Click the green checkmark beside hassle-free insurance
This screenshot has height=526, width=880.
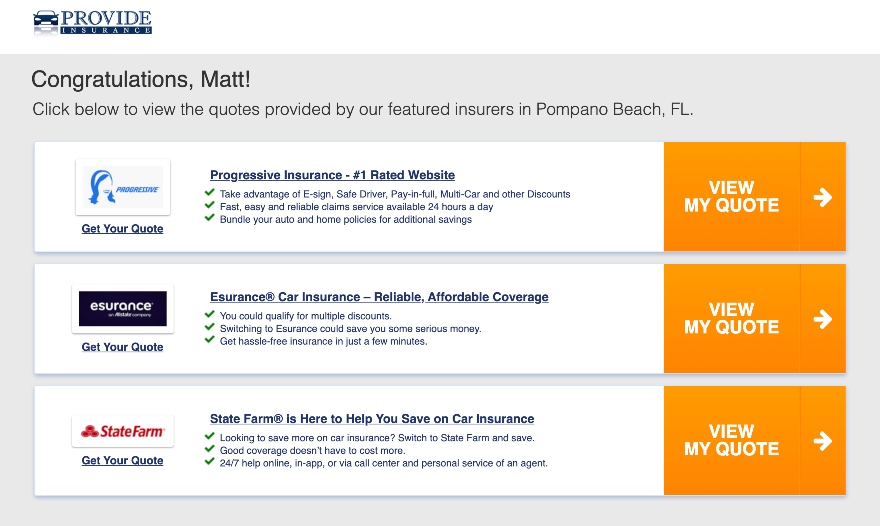tap(210, 340)
